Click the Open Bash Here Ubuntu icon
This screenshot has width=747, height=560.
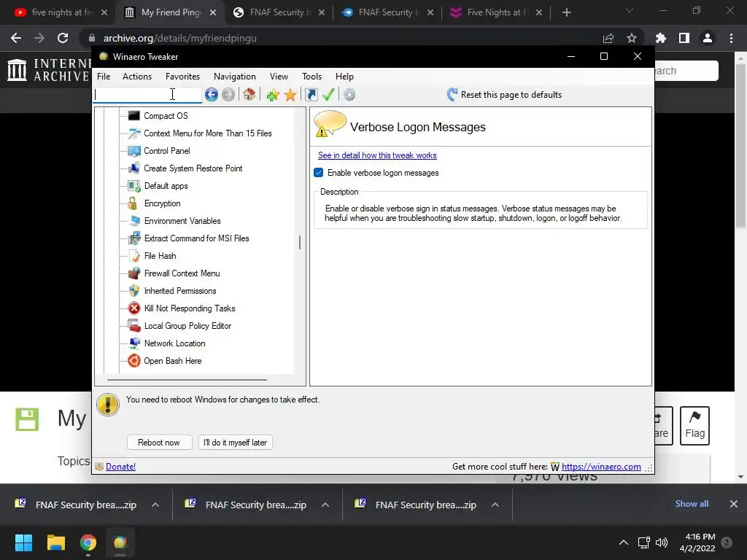tap(134, 361)
